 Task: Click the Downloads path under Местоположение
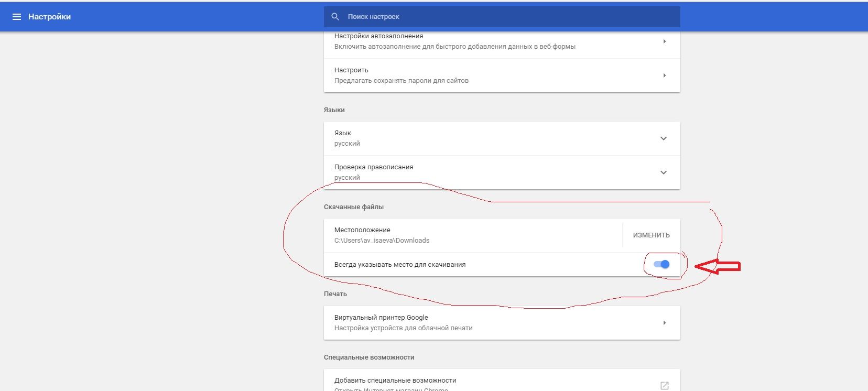[382, 241]
